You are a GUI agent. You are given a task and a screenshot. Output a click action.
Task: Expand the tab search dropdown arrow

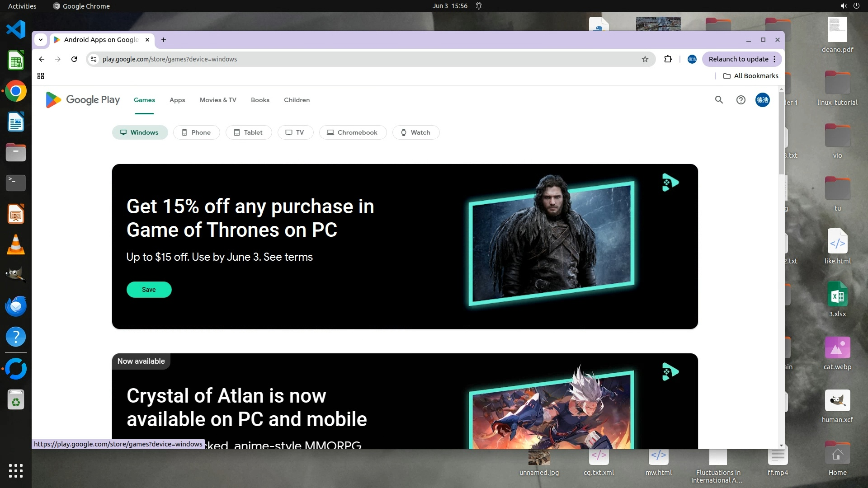(41, 40)
